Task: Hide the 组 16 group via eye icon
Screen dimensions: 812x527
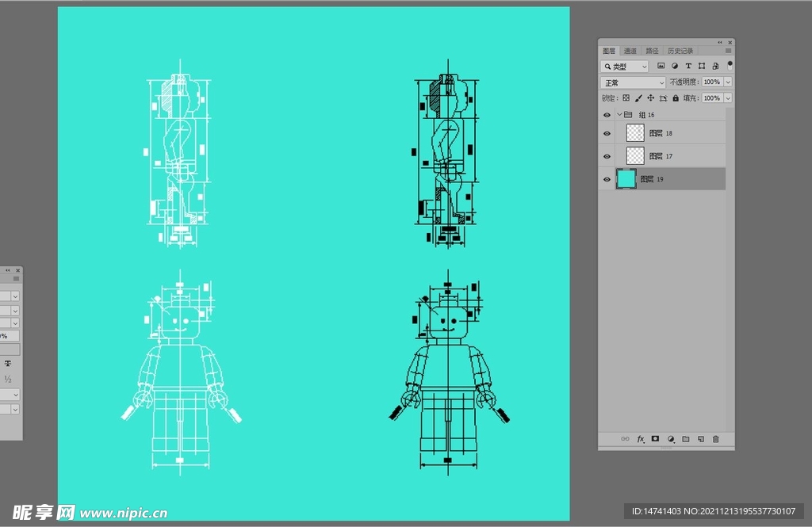Action: [607, 115]
